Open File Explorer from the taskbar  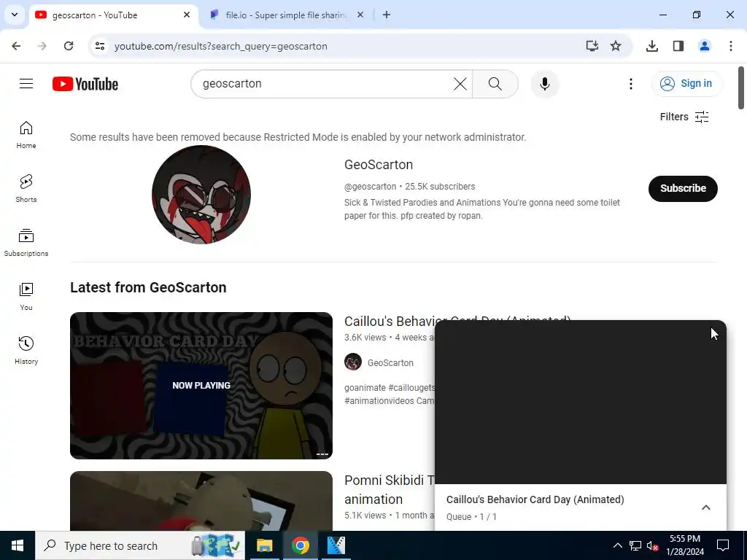[x=264, y=545]
